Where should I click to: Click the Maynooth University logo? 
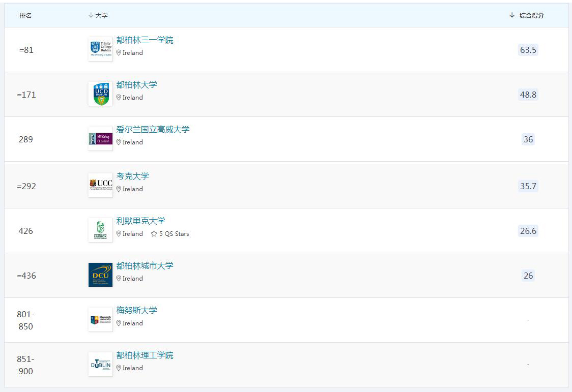point(100,319)
